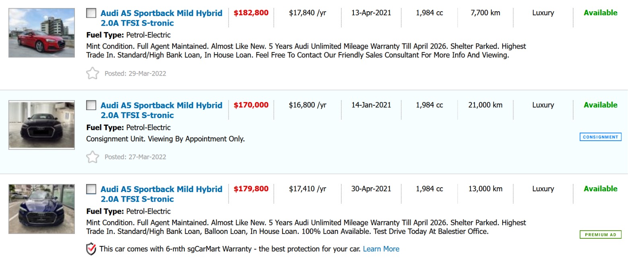Click the CONSIGNMENT badge

click(x=600, y=137)
